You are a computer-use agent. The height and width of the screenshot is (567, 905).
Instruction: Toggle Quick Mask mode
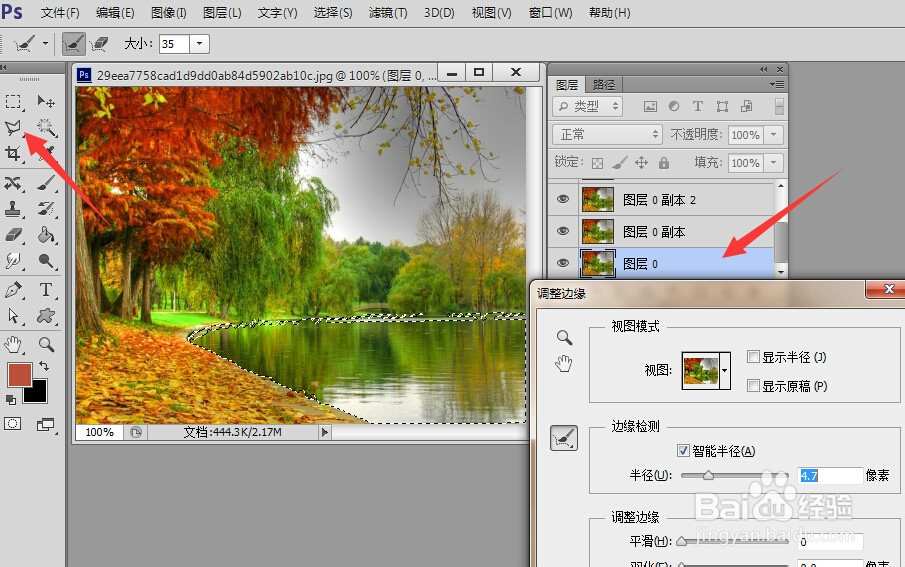[x=13, y=424]
